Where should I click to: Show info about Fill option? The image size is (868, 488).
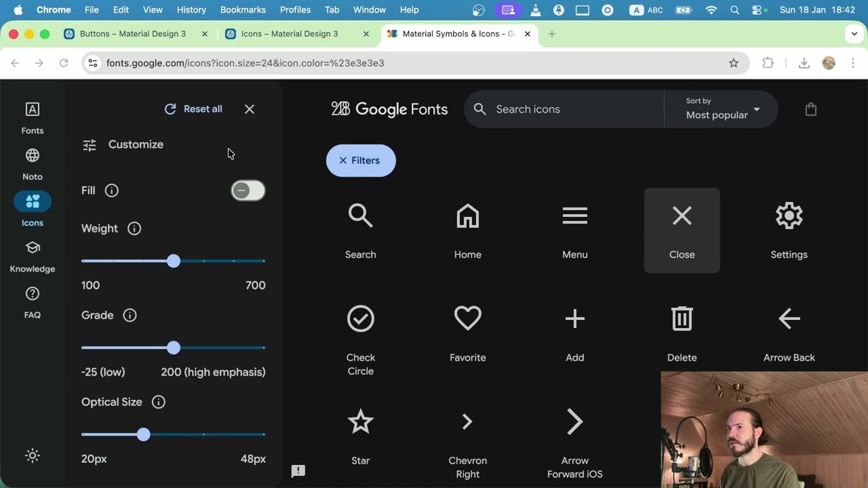coord(112,190)
